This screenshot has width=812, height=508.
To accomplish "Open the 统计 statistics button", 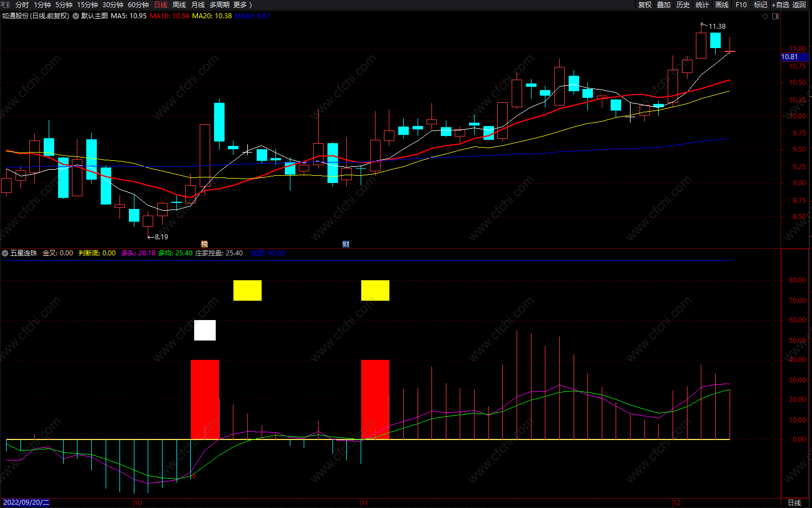I will coord(702,5).
